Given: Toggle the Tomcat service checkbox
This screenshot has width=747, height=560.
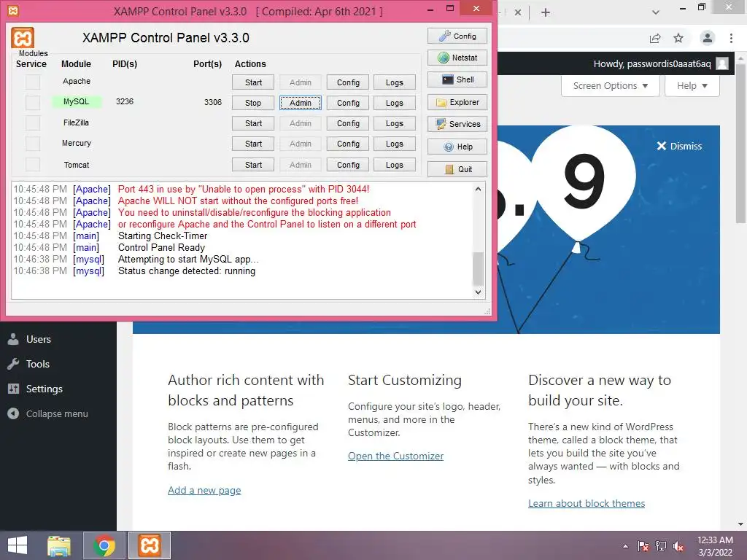Looking at the screenshot, I should 33,164.
